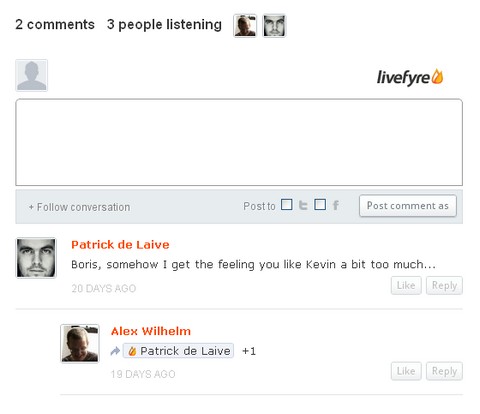The height and width of the screenshot is (414, 480).
Task: Click the reply arrow icon beside Patrick de Laive tag
Action: [115, 351]
